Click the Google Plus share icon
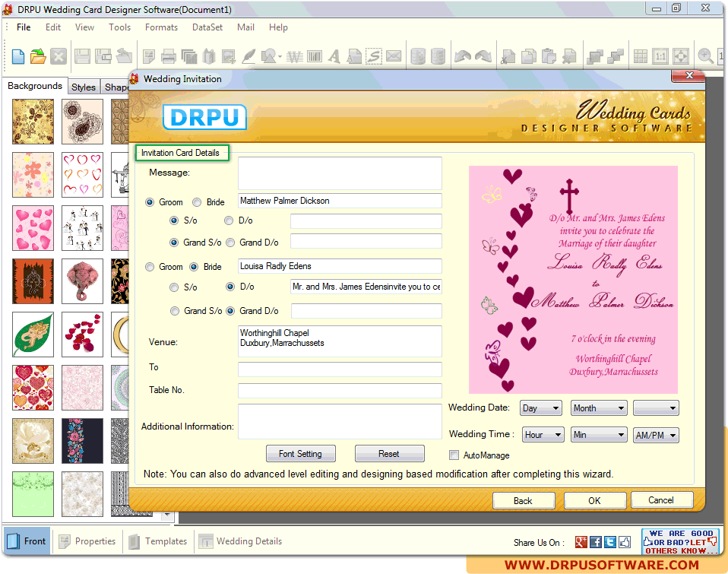 tap(581, 542)
